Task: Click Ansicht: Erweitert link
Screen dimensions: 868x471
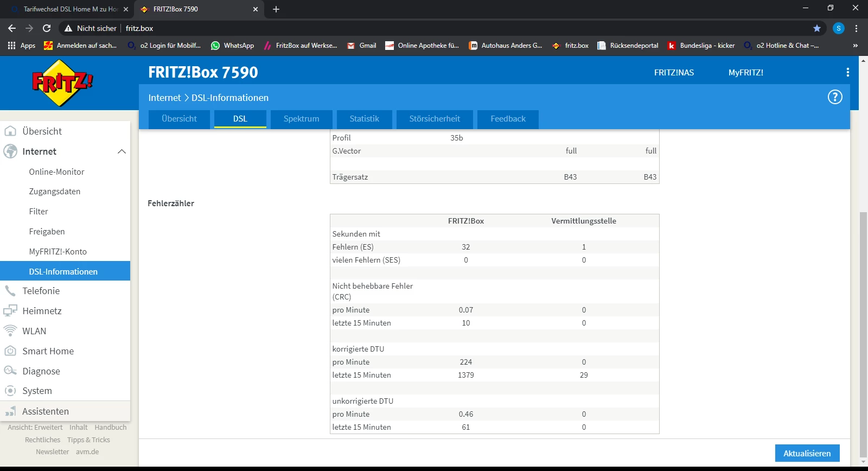Action: [x=35, y=428]
